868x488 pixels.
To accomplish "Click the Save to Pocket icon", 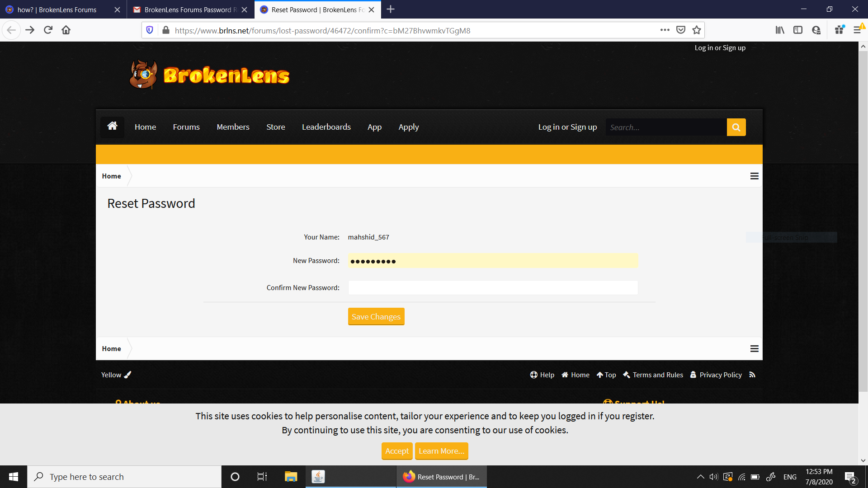I will (681, 30).
